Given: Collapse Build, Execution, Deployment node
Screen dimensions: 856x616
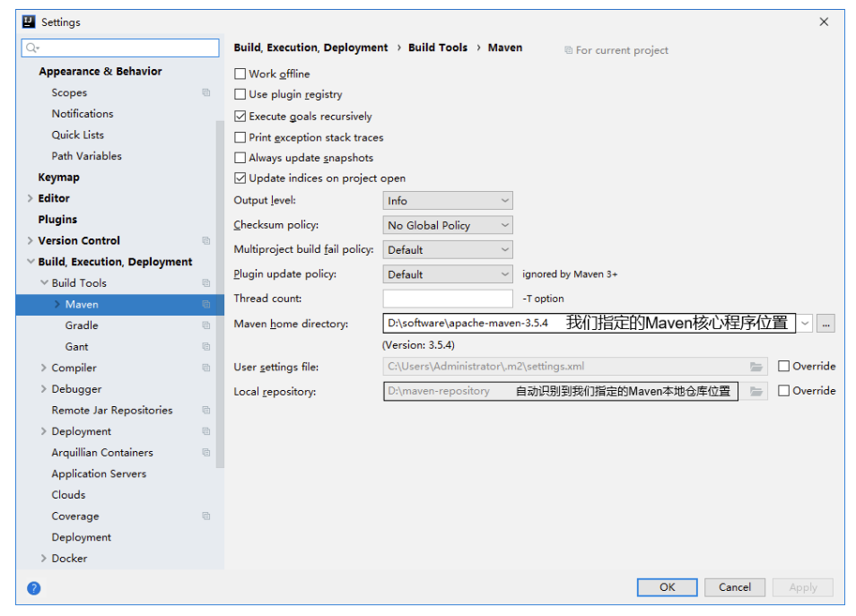Looking at the screenshot, I should (31, 261).
